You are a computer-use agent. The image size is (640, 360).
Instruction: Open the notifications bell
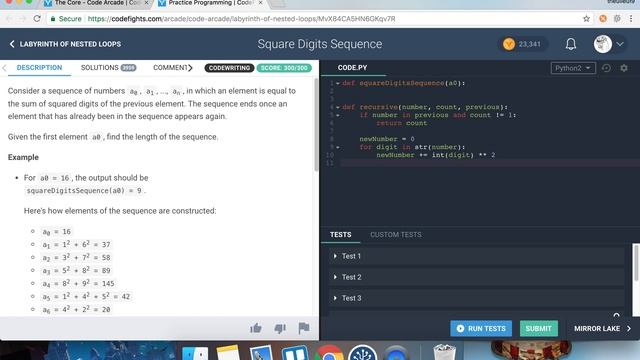571,44
